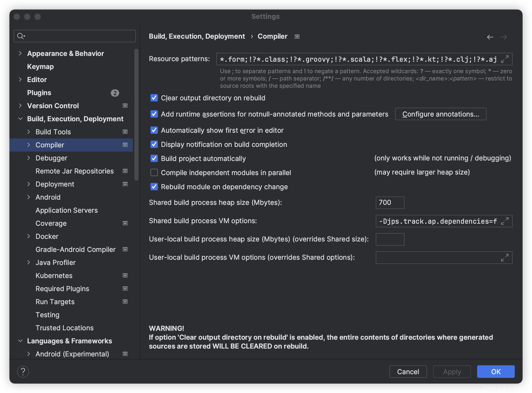Apply the current settings changes
The image size is (532, 393).
(452, 371)
